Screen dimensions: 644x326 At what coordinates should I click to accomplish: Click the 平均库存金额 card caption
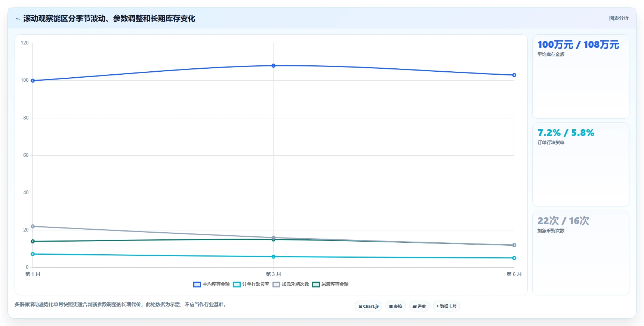[x=551, y=55]
